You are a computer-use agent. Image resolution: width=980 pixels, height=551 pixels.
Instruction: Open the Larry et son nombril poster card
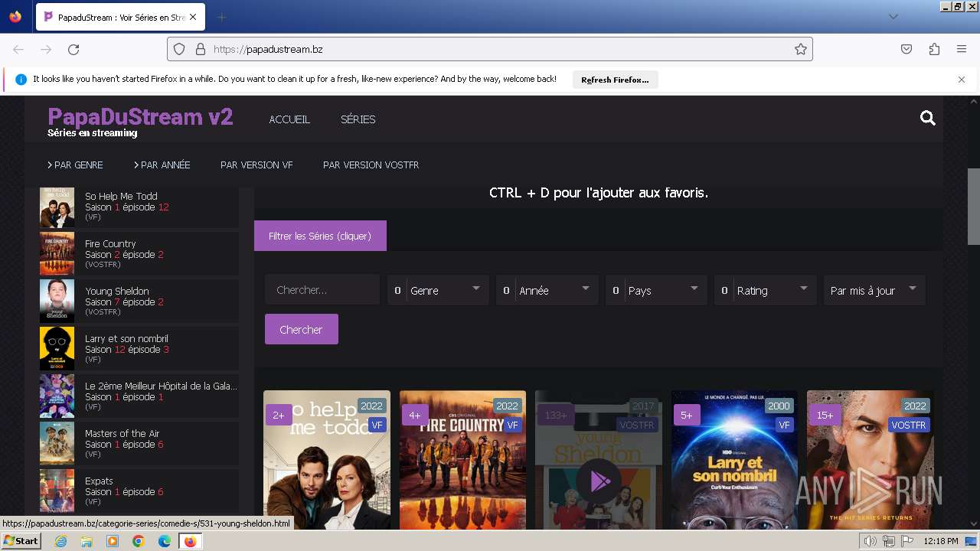click(x=734, y=459)
